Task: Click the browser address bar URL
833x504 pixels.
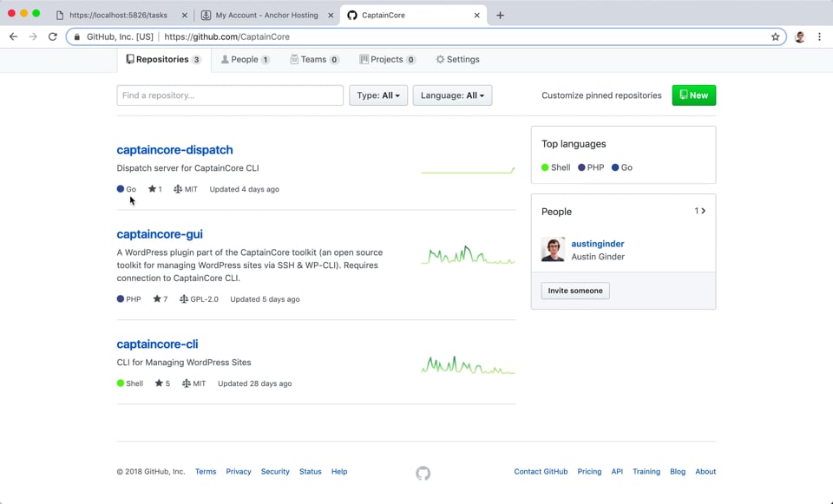Action: click(226, 36)
